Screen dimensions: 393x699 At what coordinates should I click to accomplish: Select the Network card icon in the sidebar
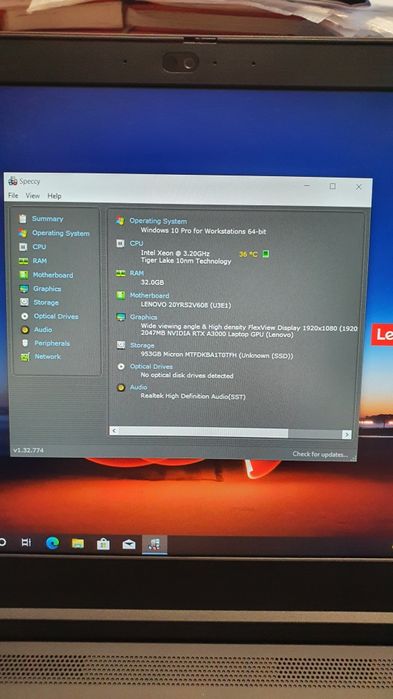[x=25, y=357]
